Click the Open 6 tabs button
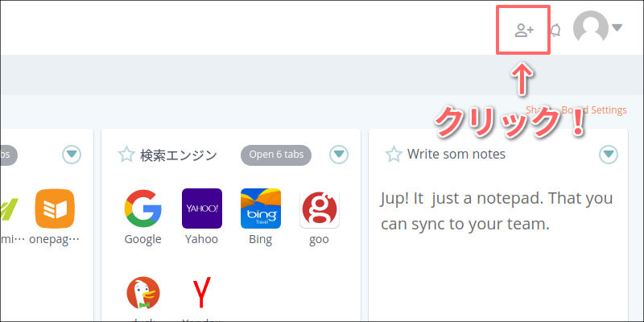Image resolution: width=644 pixels, height=322 pixels. point(276,155)
